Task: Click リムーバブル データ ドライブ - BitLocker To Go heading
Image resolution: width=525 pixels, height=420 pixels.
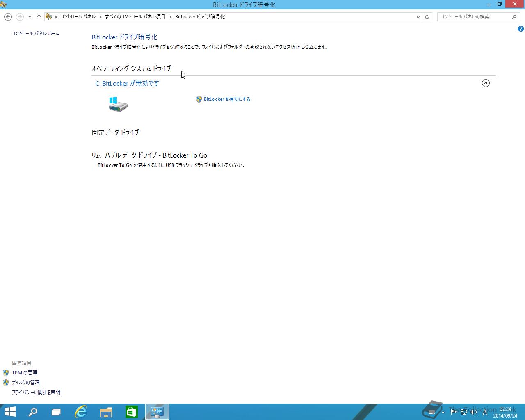Action: pos(149,155)
